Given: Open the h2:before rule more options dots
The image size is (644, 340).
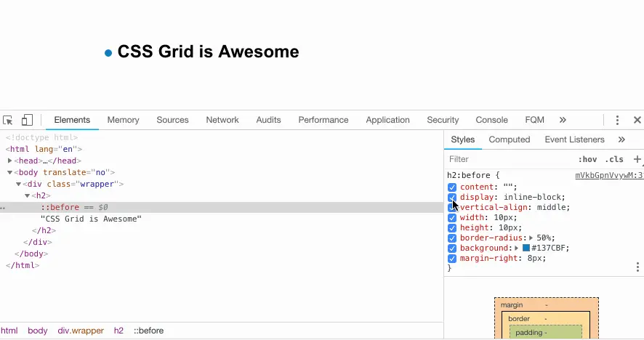Looking at the screenshot, I should [637, 267].
